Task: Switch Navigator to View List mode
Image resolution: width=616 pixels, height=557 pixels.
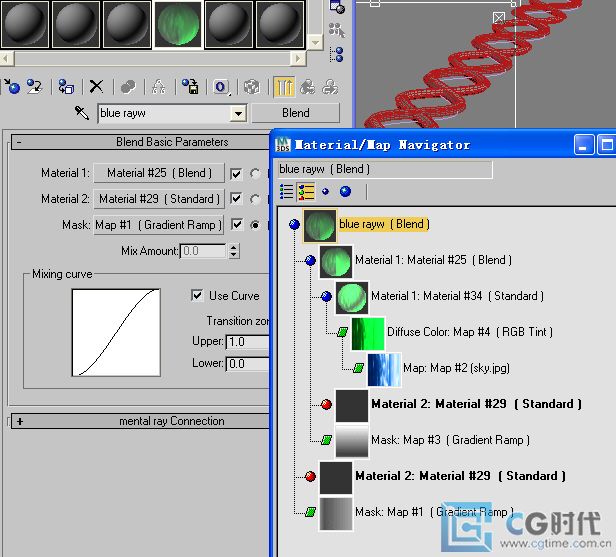Action: (x=286, y=192)
